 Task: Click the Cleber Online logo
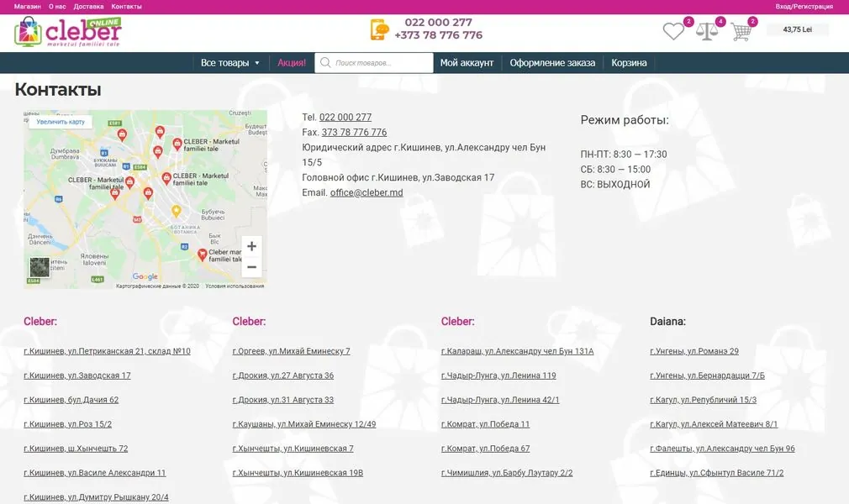pos(68,32)
